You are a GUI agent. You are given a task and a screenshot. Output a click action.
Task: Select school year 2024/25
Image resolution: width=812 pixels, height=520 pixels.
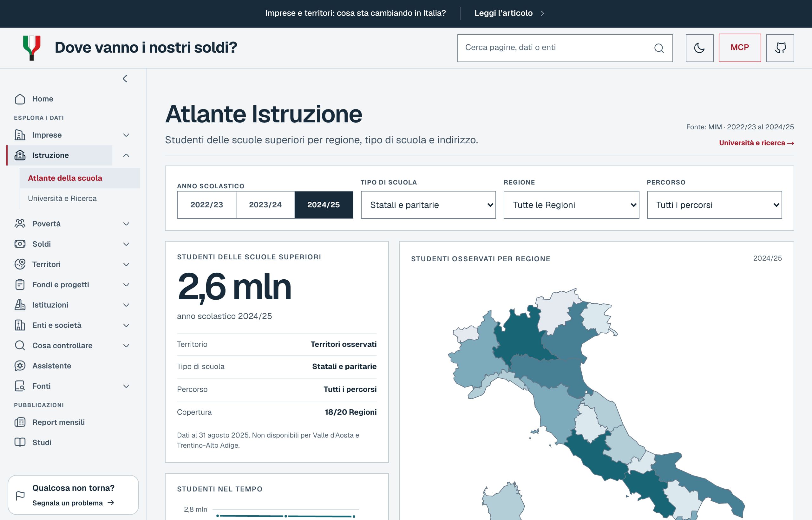(x=324, y=205)
